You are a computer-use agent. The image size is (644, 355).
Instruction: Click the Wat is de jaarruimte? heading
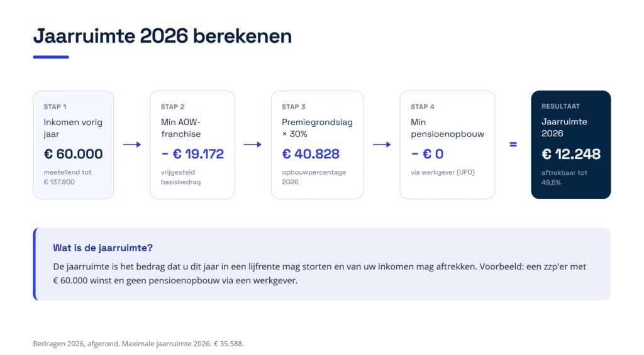tap(103, 248)
